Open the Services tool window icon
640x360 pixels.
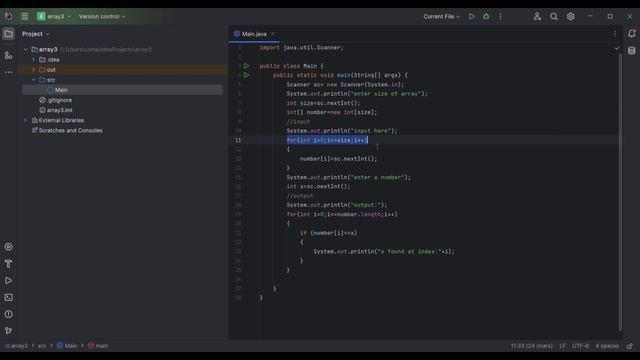point(9,247)
